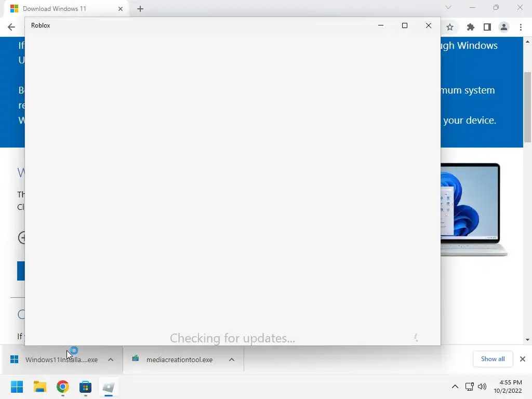The width and height of the screenshot is (532, 399).
Task: Open the Chrome tab search chevron
Action: click(448, 7)
